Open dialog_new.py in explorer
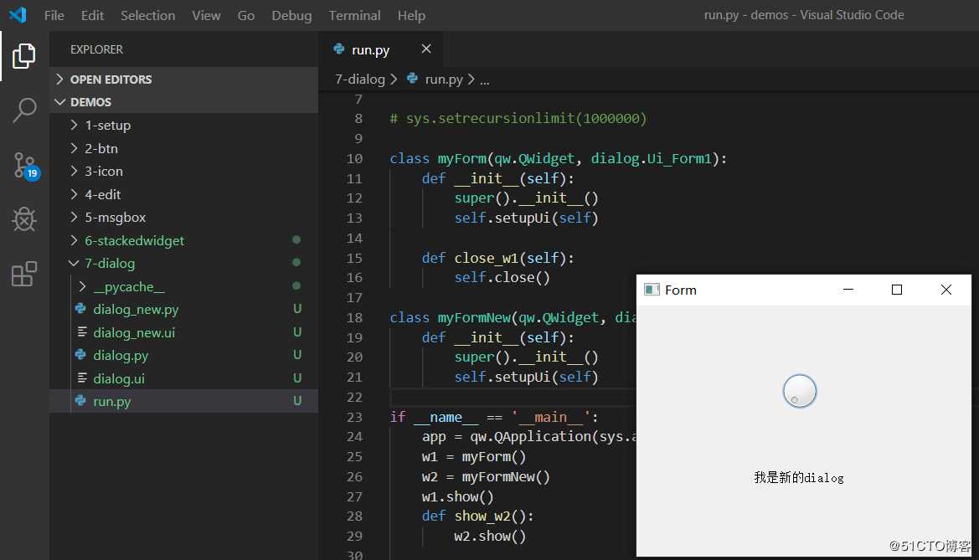 136,310
